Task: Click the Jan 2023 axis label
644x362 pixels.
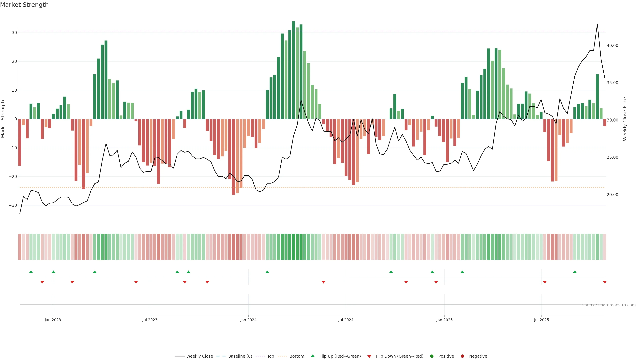Action: [53, 320]
